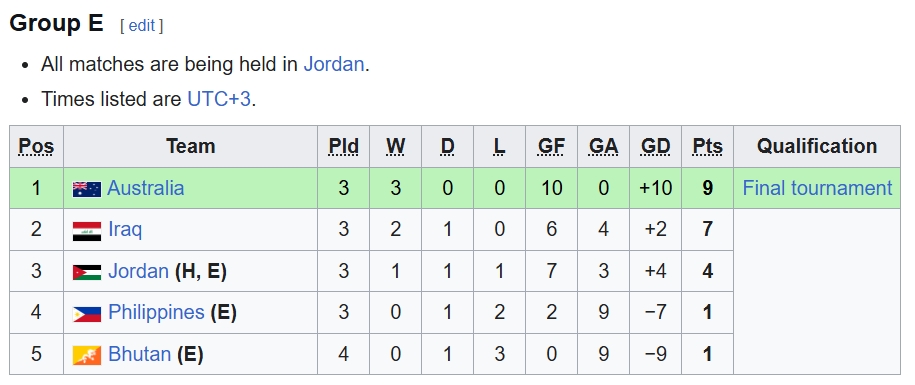Open the Philippines team link
The image size is (915, 385).
(156, 313)
